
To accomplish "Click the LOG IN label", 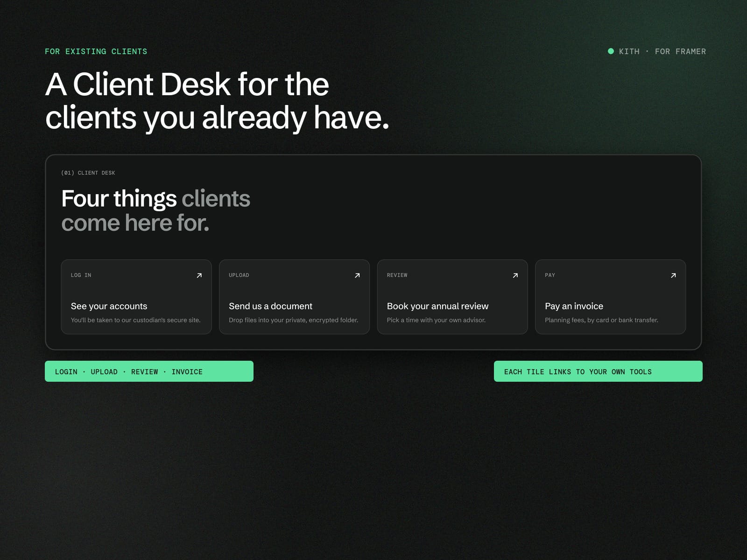I will tap(81, 275).
